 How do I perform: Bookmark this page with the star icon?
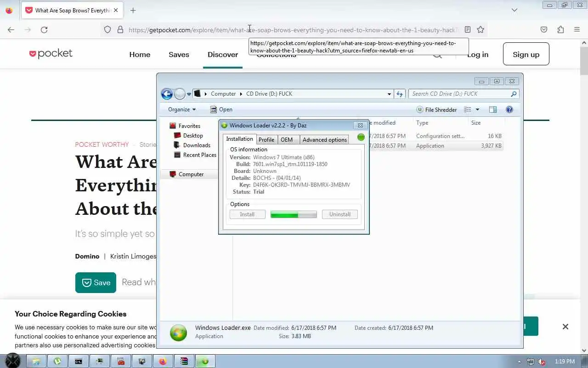481,29
